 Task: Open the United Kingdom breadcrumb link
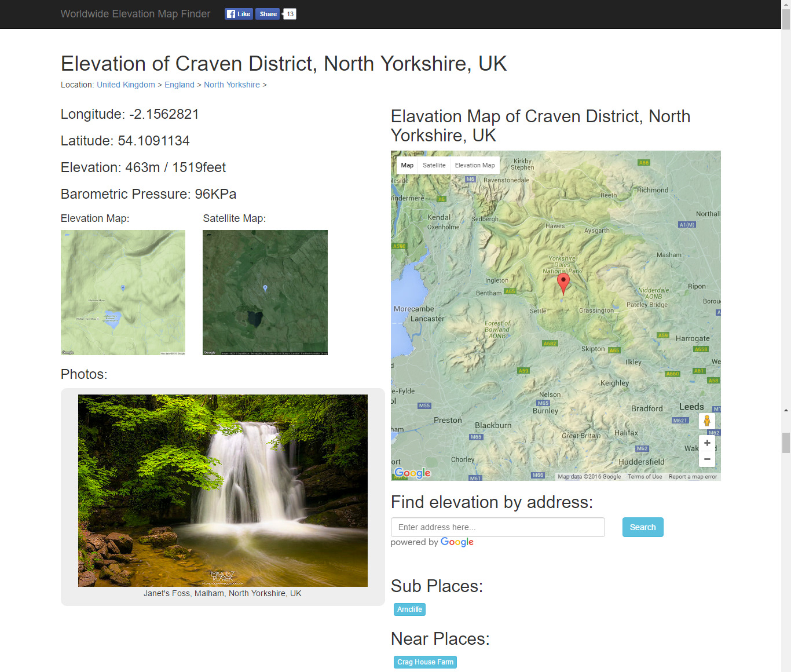tap(126, 85)
